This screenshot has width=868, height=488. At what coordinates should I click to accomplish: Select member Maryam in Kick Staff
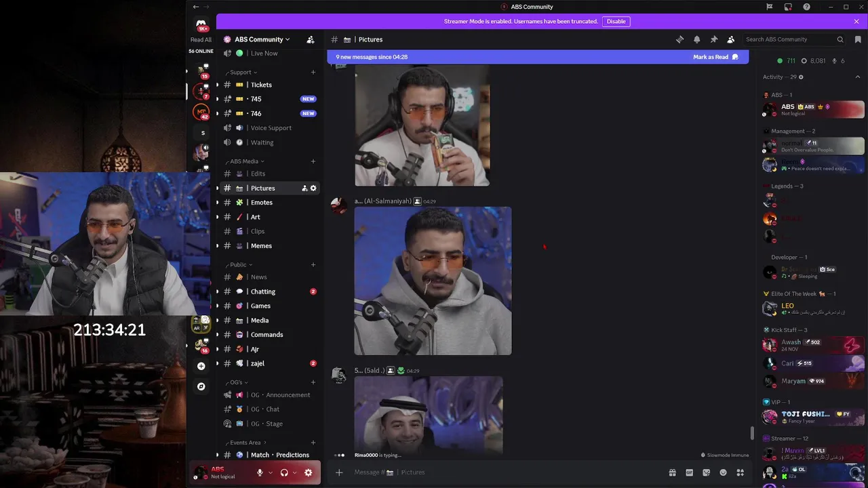point(813,381)
